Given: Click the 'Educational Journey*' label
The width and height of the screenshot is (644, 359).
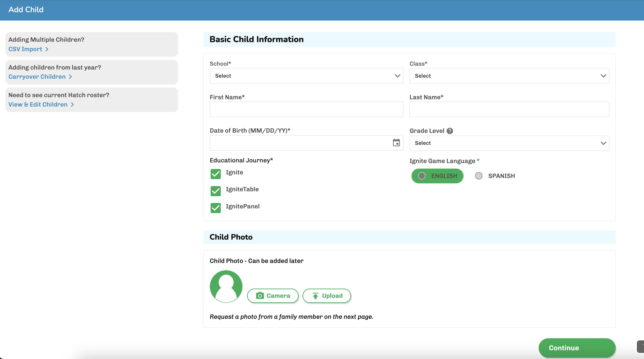Looking at the screenshot, I should (241, 160).
